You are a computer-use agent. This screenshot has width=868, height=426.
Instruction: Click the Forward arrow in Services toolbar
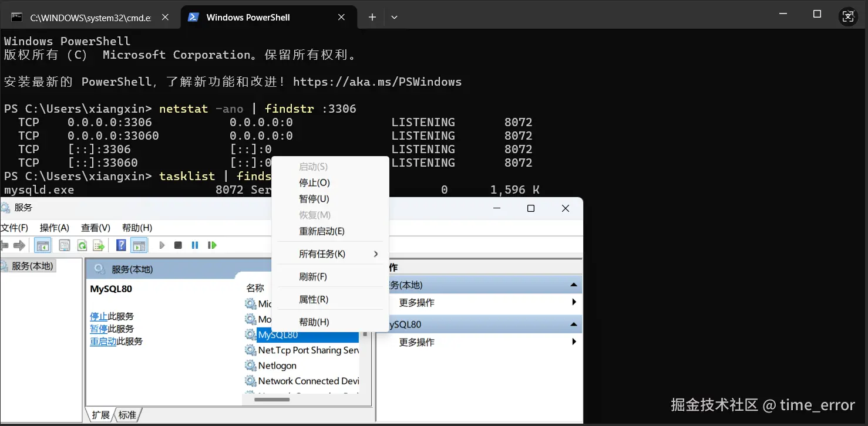click(19, 245)
